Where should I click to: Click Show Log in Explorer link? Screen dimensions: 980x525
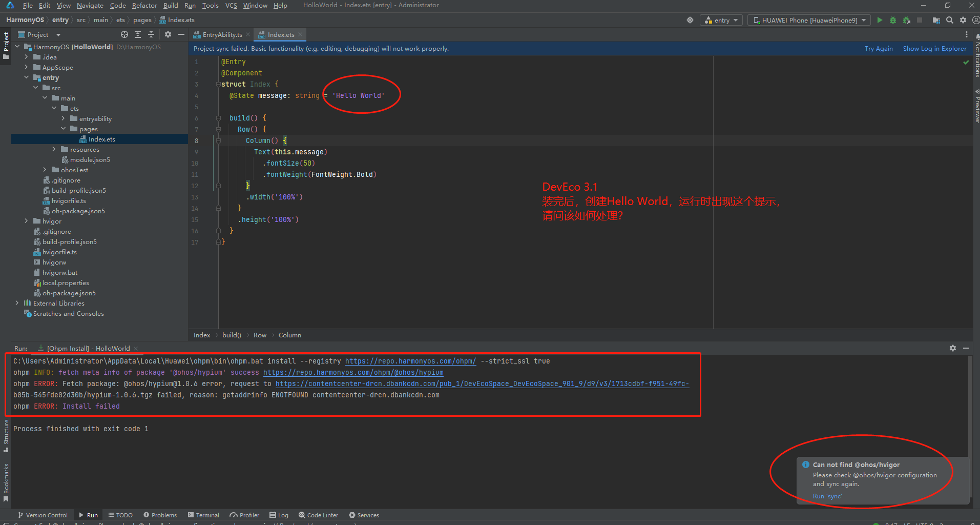pyautogui.click(x=934, y=49)
